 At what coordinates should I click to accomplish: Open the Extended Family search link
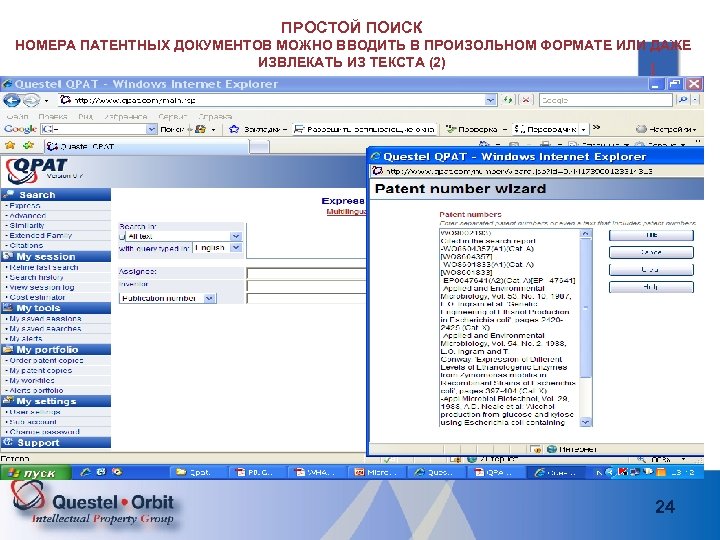pos(40,236)
